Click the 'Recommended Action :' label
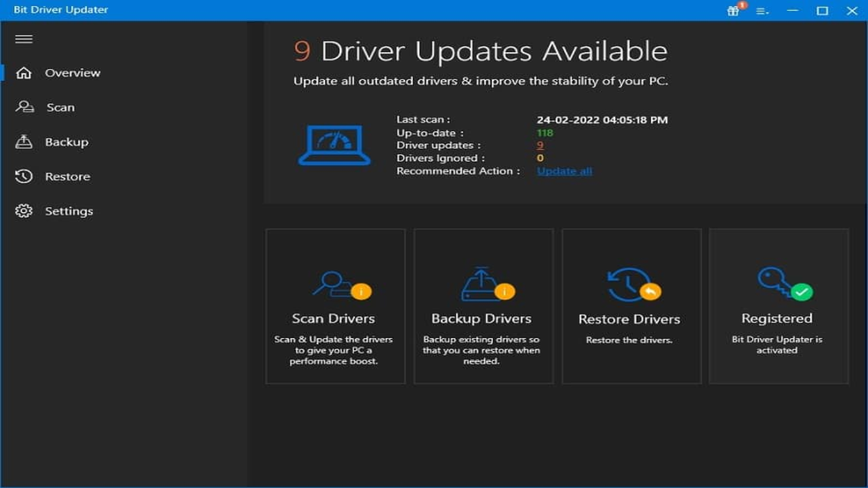 point(458,171)
